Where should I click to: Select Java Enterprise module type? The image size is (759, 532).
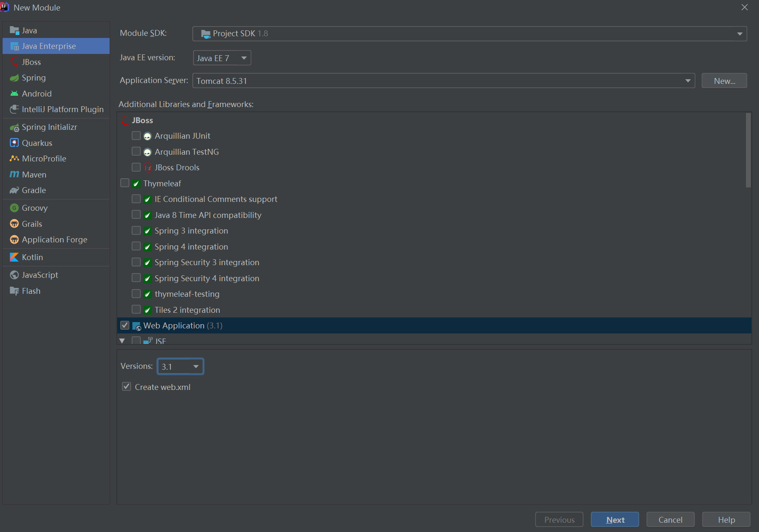[x=56, y=46]
